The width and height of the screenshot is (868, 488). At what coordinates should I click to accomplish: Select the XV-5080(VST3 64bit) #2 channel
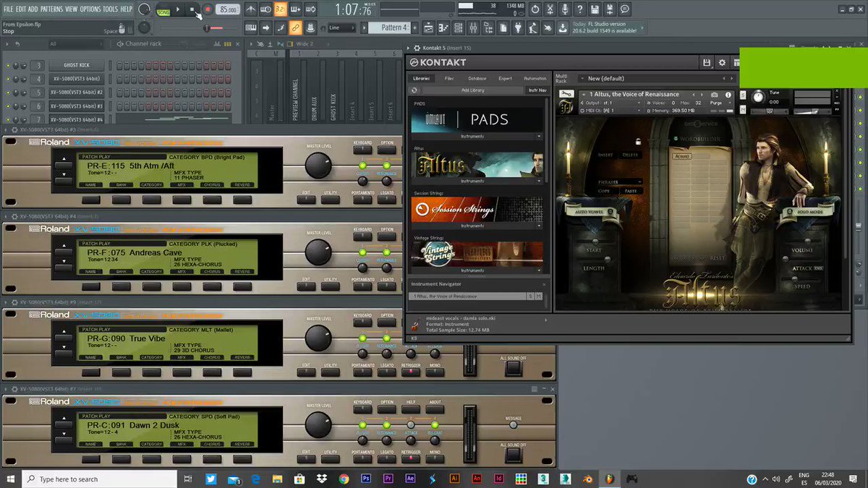click(x=75, y=93)
